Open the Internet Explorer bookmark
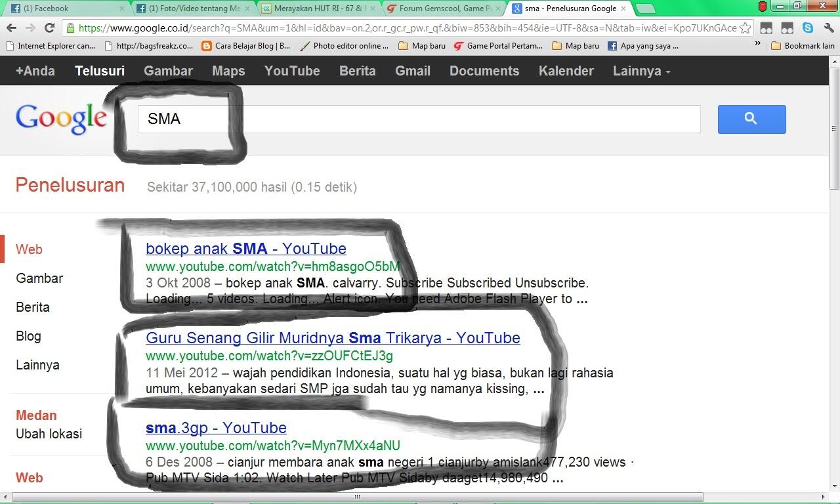 pyautogui.click(x=50, y=46)
